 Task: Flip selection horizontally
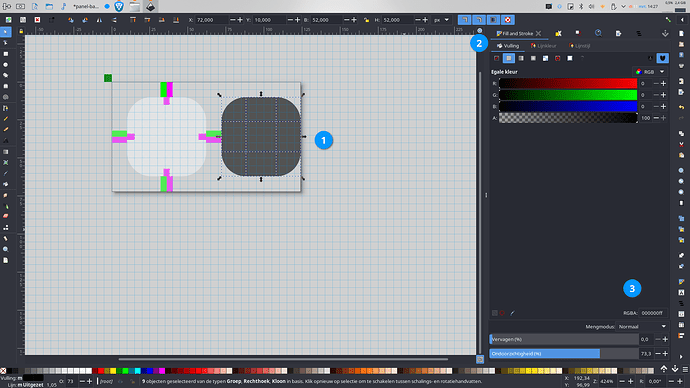tap(99, 20)
